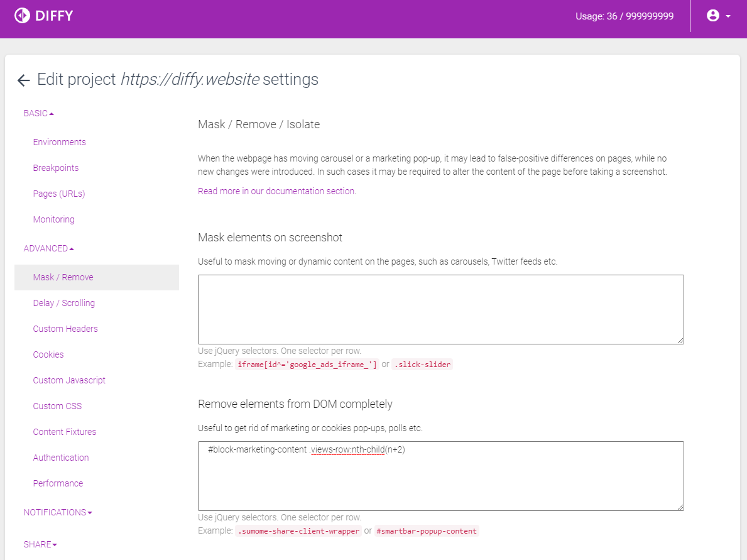747x560 pixels.
Task: Open Custom CSS settings
Action: coord(57,406)
